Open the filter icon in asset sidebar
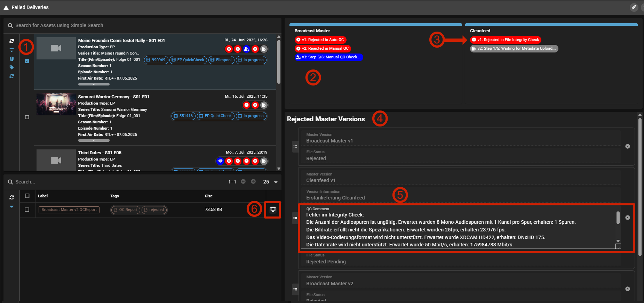 (x=12, y=50)
